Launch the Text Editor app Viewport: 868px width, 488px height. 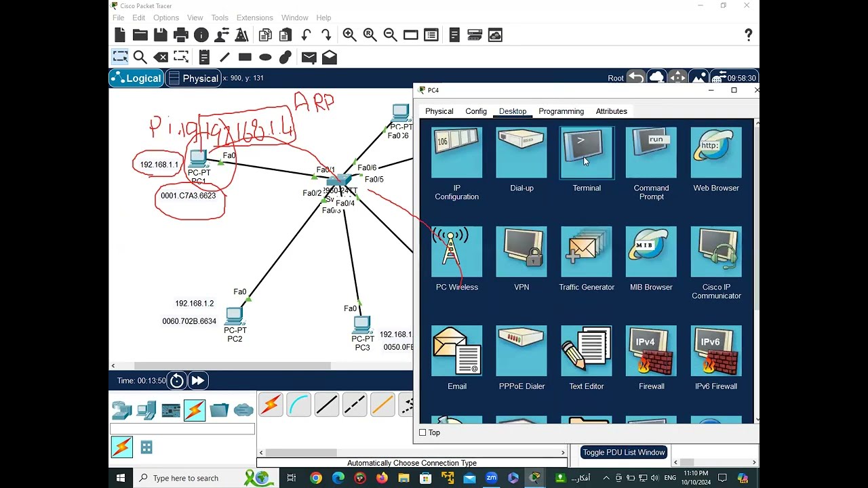pyautogui.click(x=587, y=351)
